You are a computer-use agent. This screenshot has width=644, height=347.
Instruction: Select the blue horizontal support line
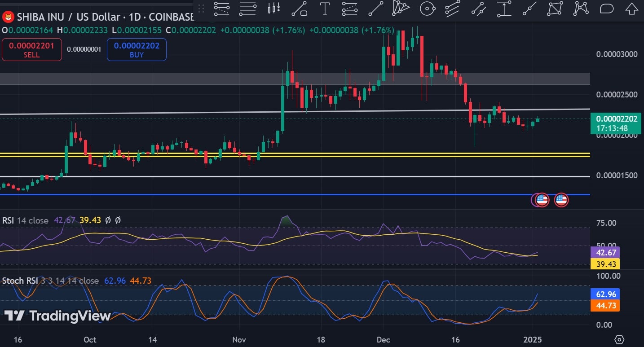295,195
